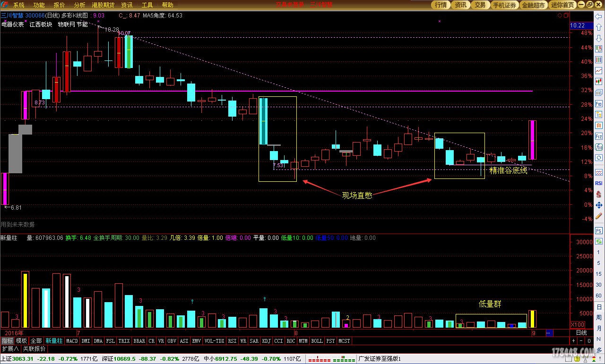This screenshot has height=364, width=605.
Task: Select the 15-minute period button
Action: [x=599, y=274]
